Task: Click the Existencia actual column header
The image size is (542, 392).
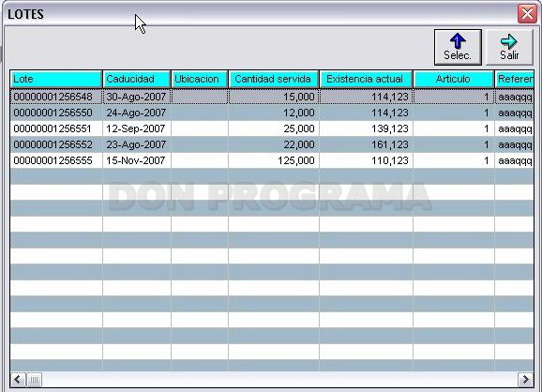Action: 366,79
